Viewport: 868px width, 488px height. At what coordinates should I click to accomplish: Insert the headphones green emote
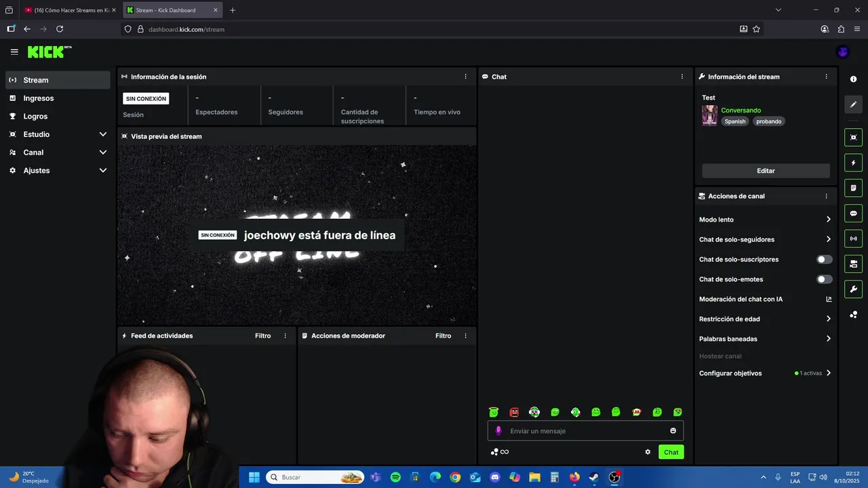tap(534, 412)
